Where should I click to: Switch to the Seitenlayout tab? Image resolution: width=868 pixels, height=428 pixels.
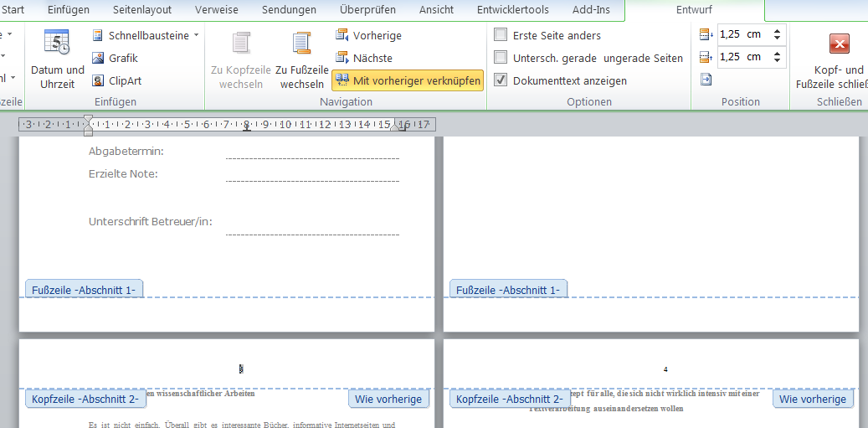[142, 9]
